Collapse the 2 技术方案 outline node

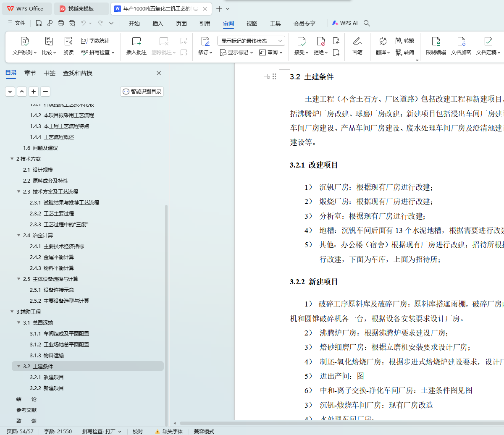point(12,159)
